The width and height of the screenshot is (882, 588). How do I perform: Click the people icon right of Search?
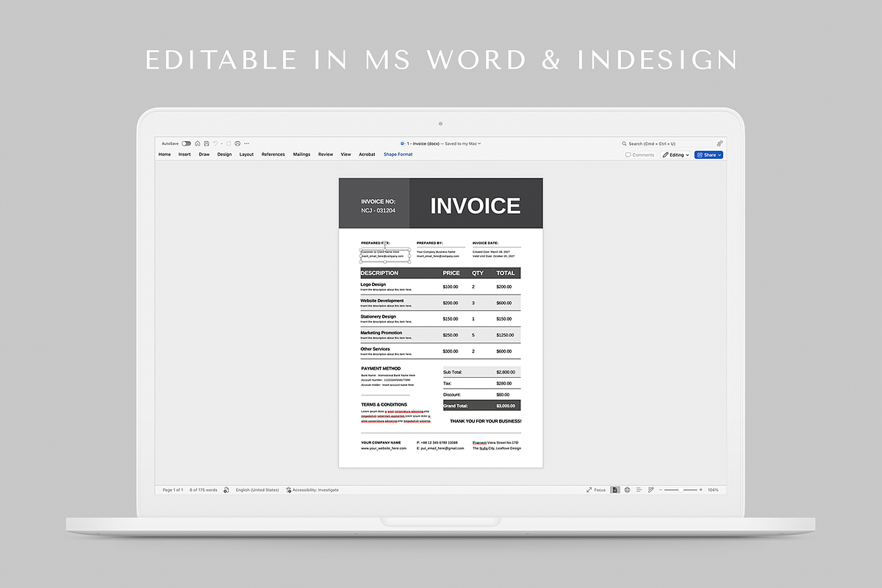720,144
